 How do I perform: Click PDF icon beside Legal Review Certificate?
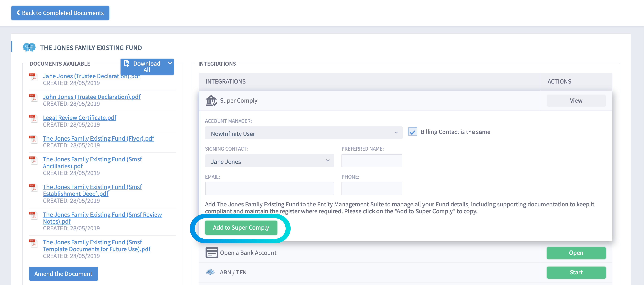coord(33,119)
